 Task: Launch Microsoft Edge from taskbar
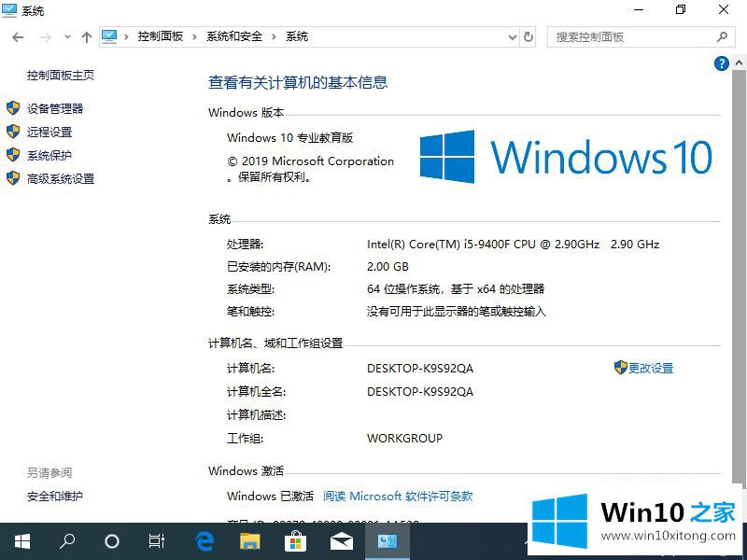204,541
